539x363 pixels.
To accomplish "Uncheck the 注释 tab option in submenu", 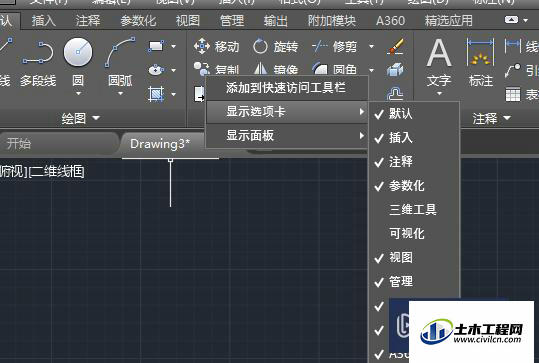I will pyautogui.click(x=414, y=162).
